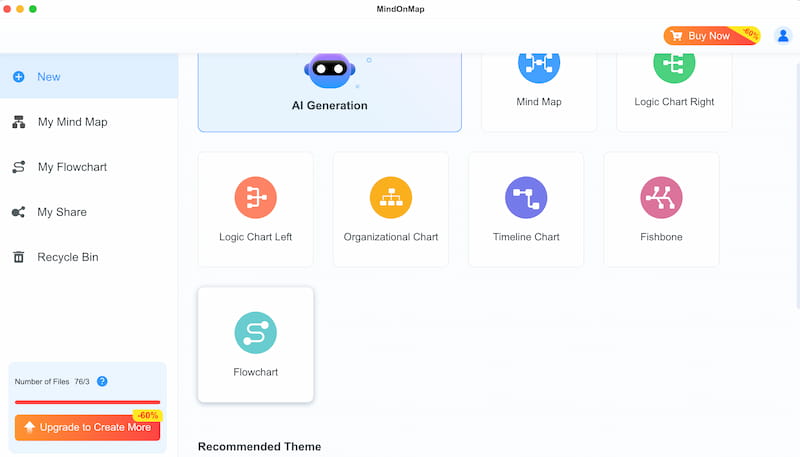The height and width of the screenshot is (457, 800).
Task: Click the Number of Files 76/3 text
Action: (x=52, y=382)
